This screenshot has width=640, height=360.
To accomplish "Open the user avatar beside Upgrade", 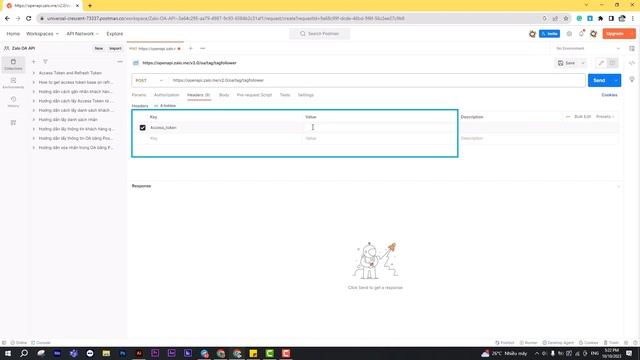I will tap(593, 34).
